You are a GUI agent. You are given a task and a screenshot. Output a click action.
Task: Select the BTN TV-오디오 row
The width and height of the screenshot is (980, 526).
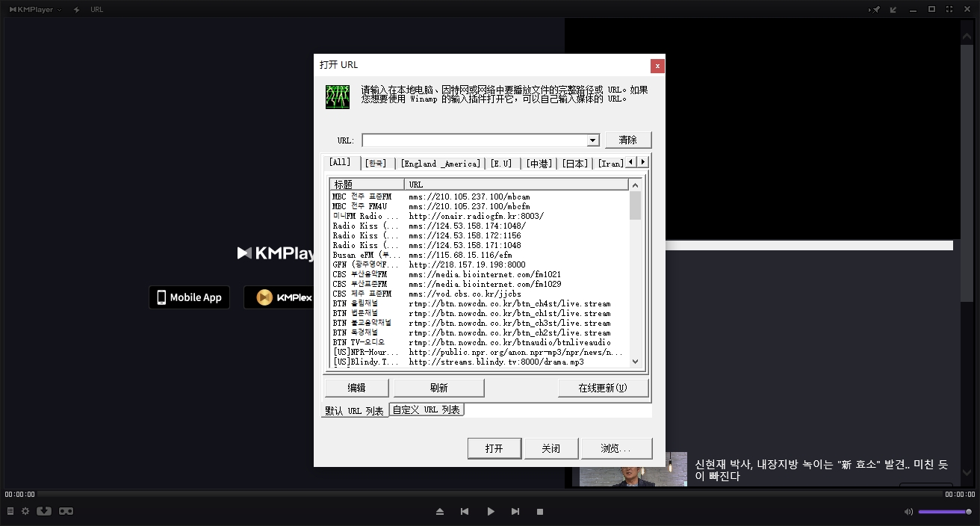coord(480,342)
